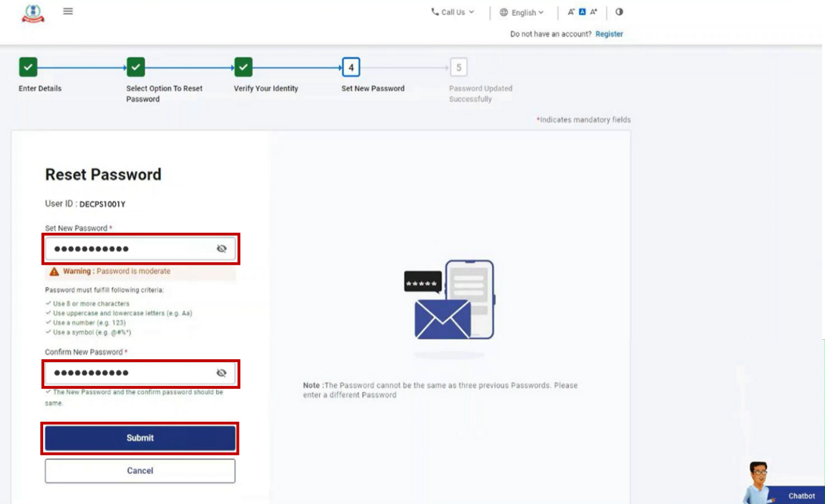The width and height of the screenshot is (825, 504).
Task: Expand the language chevron in the header
Action: 542,11
